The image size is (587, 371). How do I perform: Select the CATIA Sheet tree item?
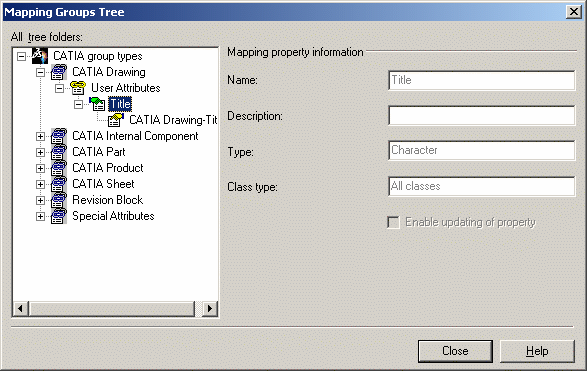[103, 184]
